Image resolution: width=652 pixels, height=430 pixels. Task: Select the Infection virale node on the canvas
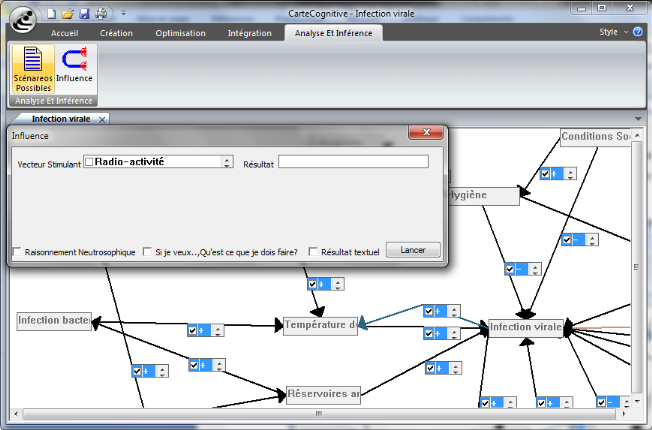(526, 328)
